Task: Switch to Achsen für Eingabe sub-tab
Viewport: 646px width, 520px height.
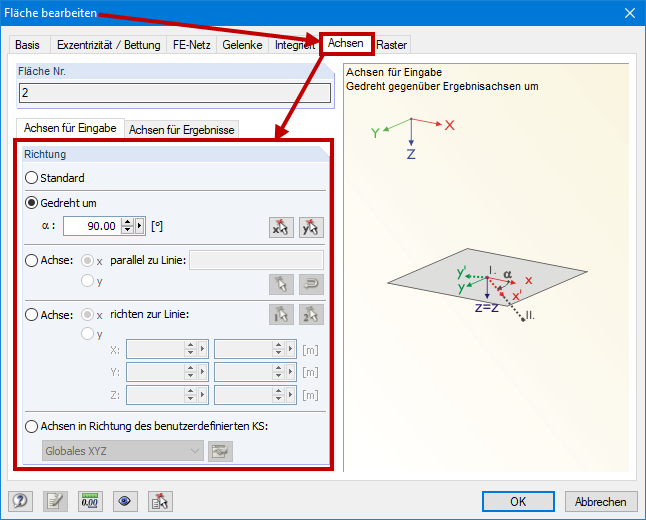Action: 70,128
